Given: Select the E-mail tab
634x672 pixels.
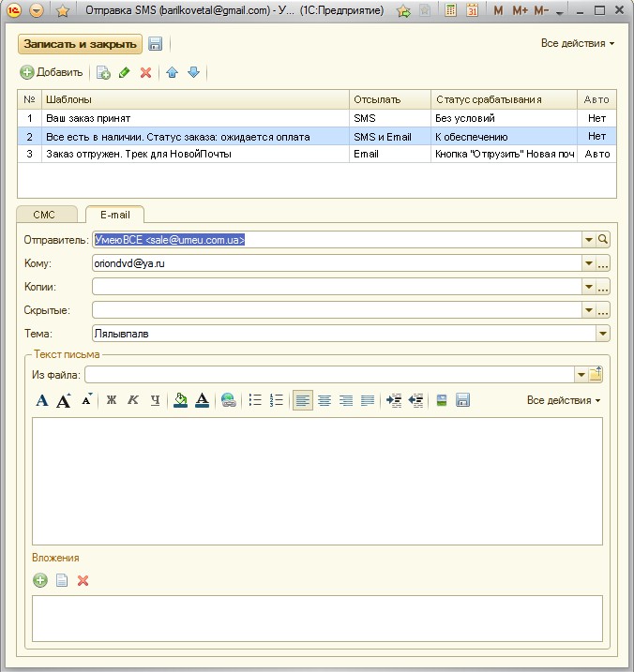Looking at the screenshot, I should click(113, 215).
